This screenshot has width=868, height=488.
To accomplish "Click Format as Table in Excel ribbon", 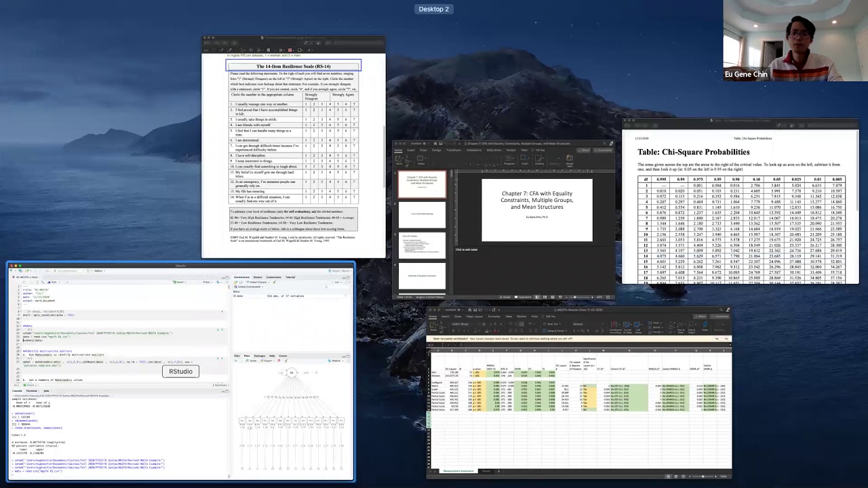I will pos(627,327).
